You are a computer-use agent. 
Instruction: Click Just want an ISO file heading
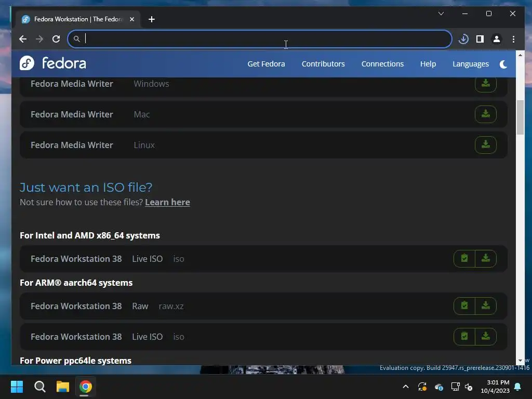[86, 187]
